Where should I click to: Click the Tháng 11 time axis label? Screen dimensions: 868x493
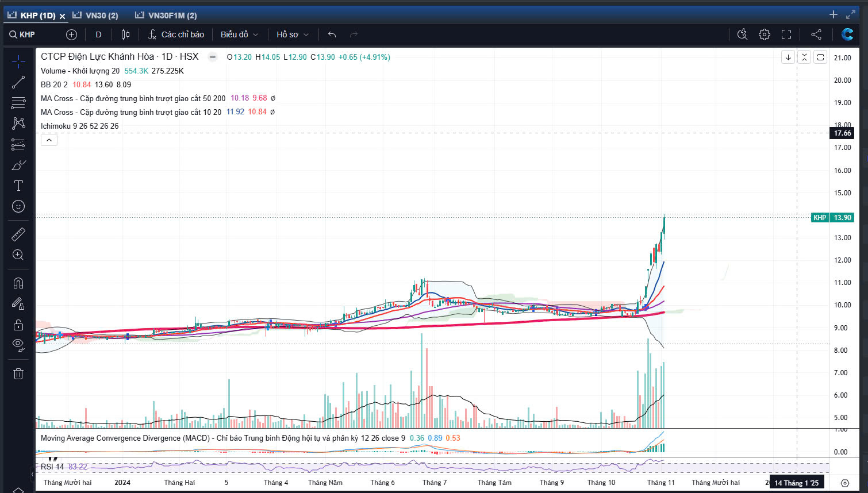click(660, 483)
